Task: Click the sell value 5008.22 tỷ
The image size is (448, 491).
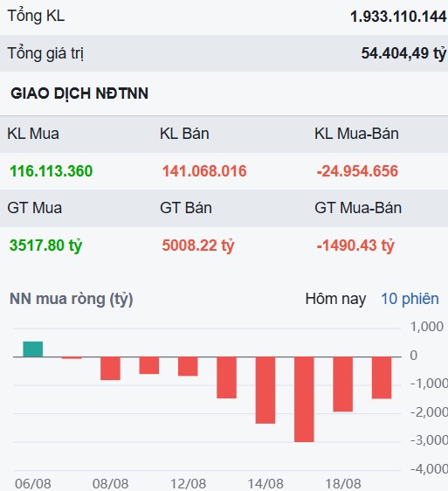Action: point(198,245)
